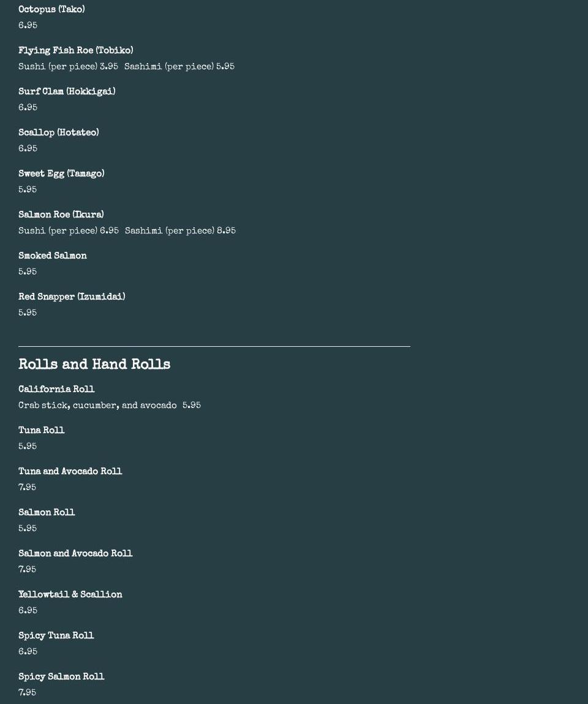The width and height of the screenshot is (588, 704).
Task: Select the Flying Fish Roe (Tobiko) title
Action: point(75,51)
